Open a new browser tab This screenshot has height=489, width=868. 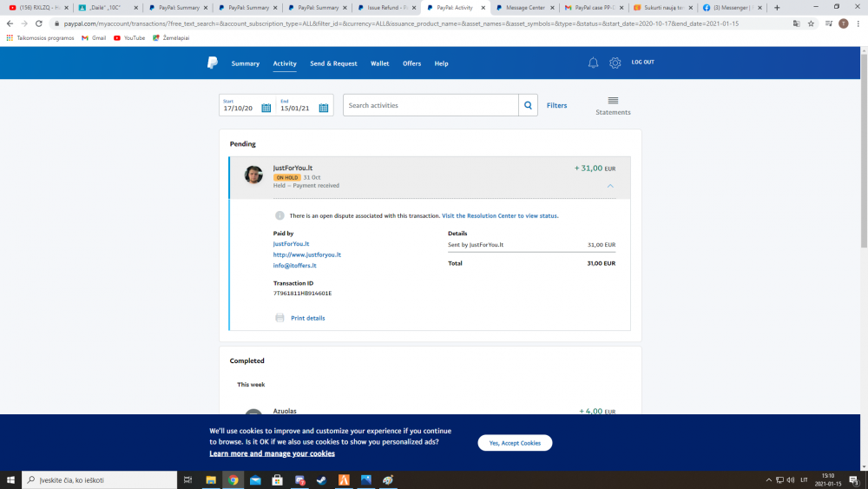[x=777, y=8]
